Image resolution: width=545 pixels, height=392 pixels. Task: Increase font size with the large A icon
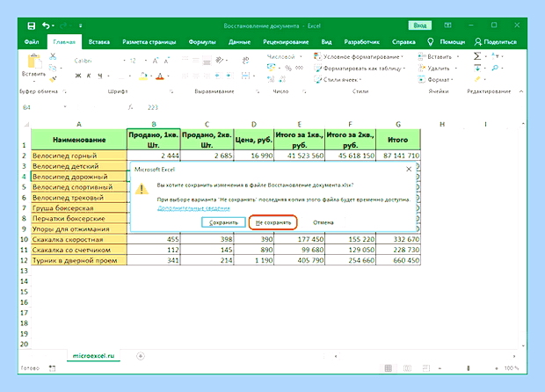(156, 61)
